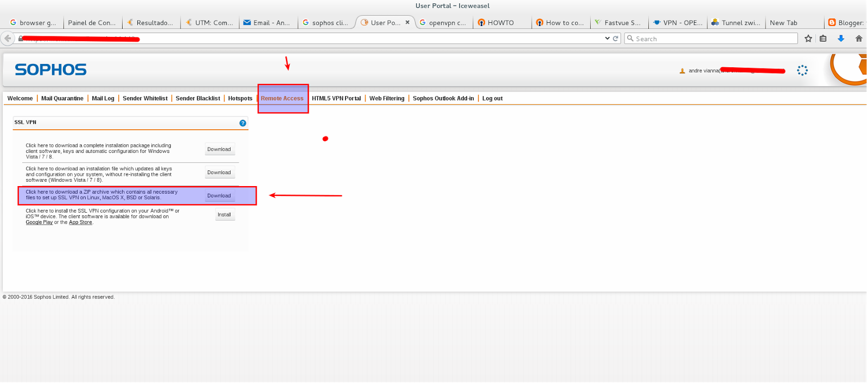Switch to openvpn c... tab

[x=443, y=23]
